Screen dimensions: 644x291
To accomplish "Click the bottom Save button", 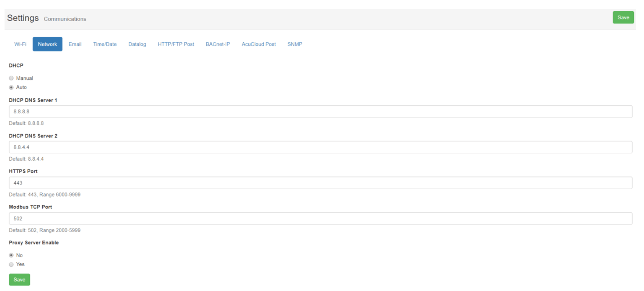I will point(19,280).
